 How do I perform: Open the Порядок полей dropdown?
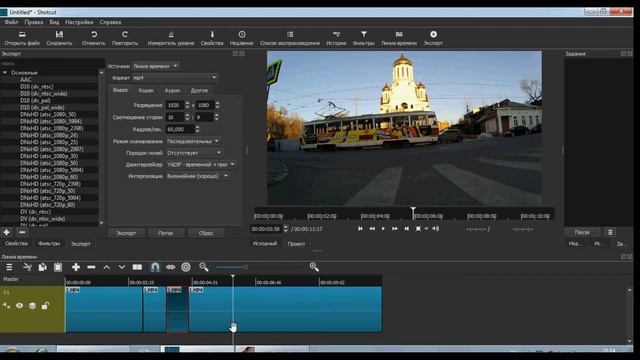click(x=194, y=153)
